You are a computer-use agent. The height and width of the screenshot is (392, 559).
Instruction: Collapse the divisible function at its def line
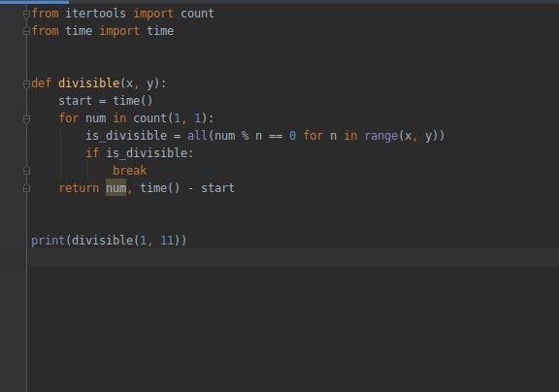pos(26,84)
